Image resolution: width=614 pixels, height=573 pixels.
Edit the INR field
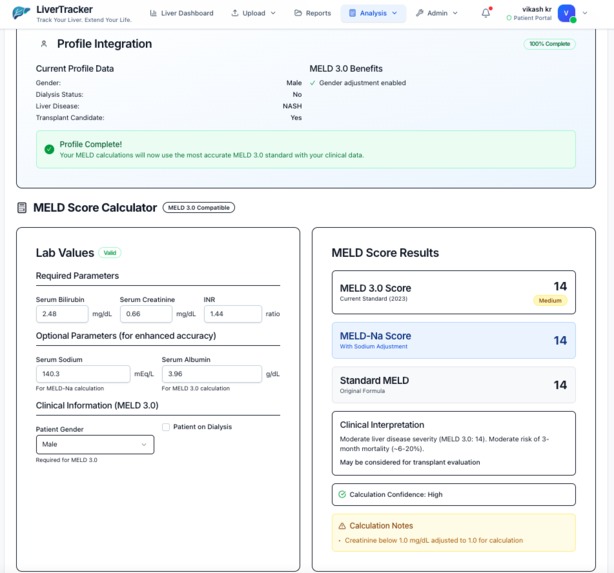(233, 314)
